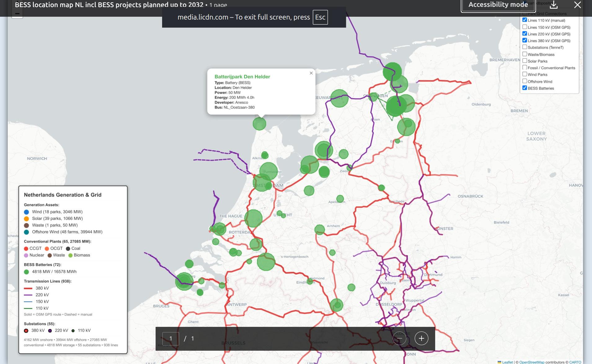Disable the BESS Batteries layer
The height and width of the screenshot is (364, 592).
click(x=524, y=88)
